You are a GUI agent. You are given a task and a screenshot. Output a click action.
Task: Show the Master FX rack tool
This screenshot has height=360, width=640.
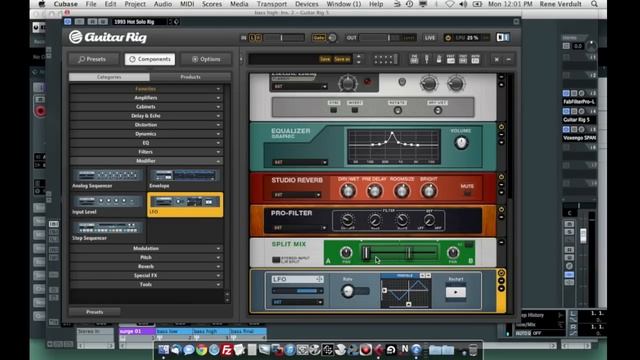coord(475,59)
